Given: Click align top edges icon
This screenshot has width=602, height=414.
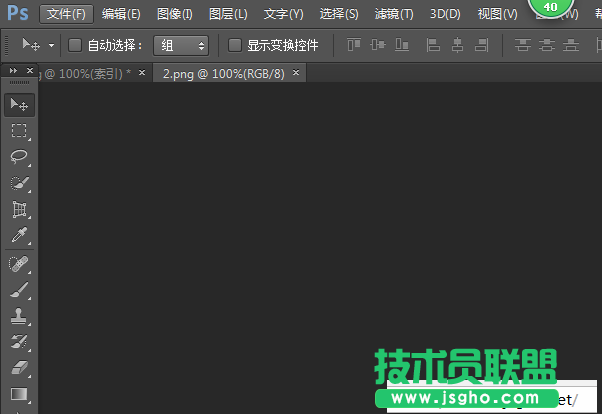Looking at the screenshot, I should (354, 45).
